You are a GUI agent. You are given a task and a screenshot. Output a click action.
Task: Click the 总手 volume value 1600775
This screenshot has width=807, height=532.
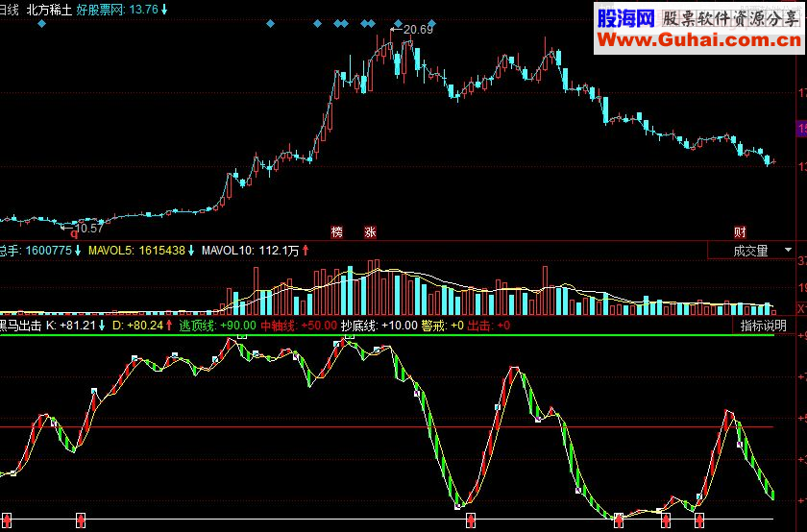pos(48,251)
